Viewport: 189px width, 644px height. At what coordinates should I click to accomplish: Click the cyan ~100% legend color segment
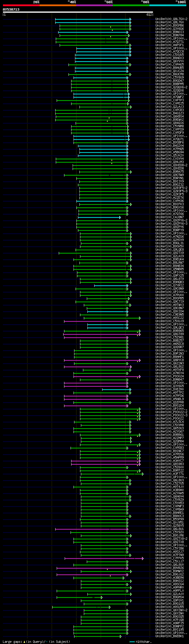coord(168,5)
